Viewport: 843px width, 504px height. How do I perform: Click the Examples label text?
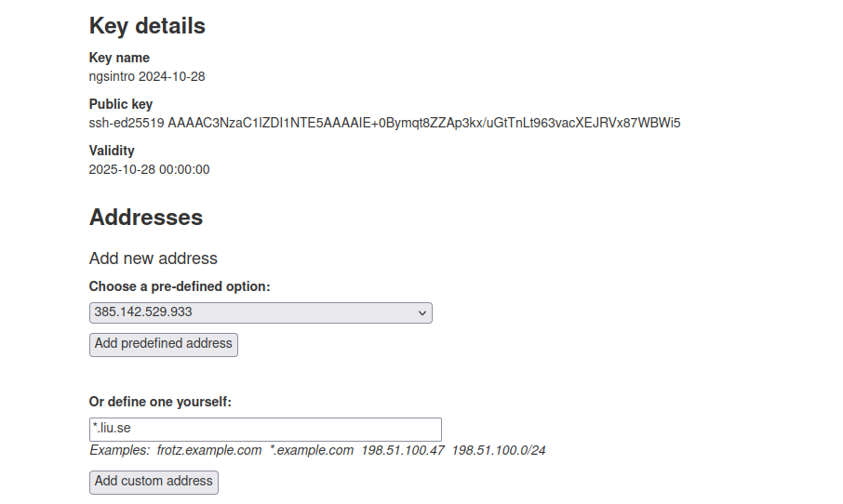pos(119,450)
